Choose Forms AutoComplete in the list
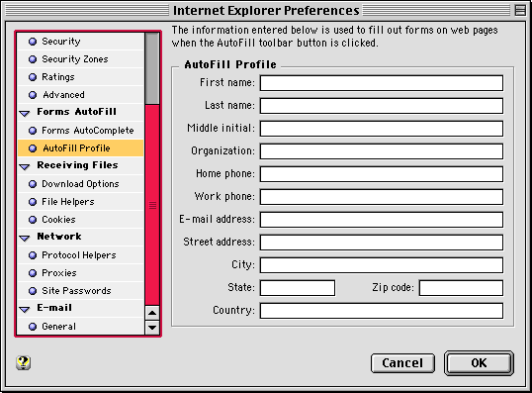The image size is (532, 393). [x=81, y=131]
